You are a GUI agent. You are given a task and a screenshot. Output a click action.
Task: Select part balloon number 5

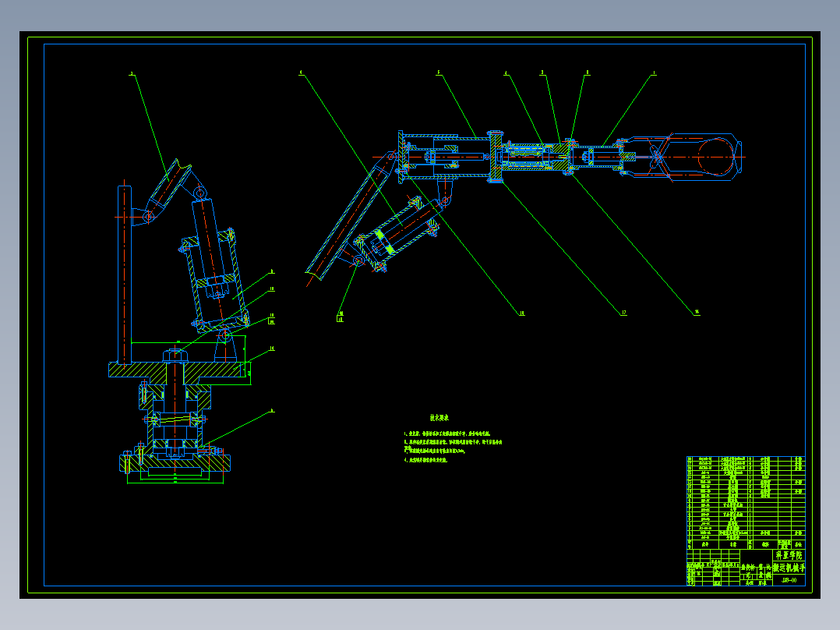point(438,72)
